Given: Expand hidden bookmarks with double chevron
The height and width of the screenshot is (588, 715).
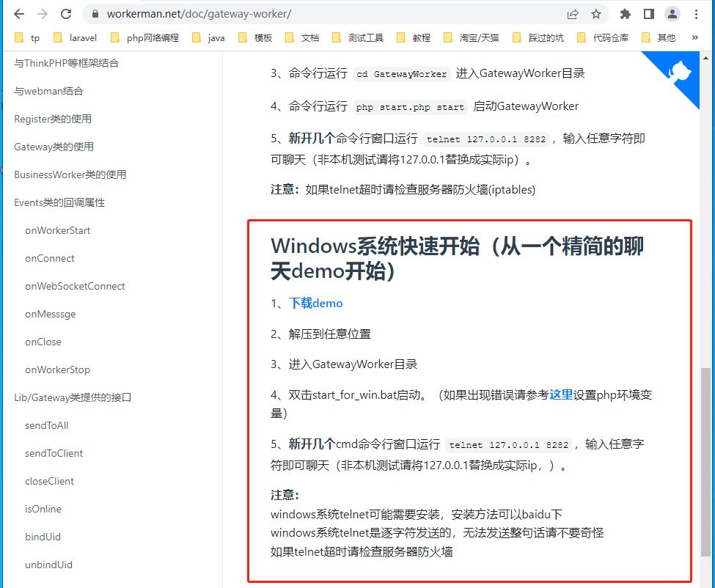Looking at the screenshot, I should [x=694, y=37].
